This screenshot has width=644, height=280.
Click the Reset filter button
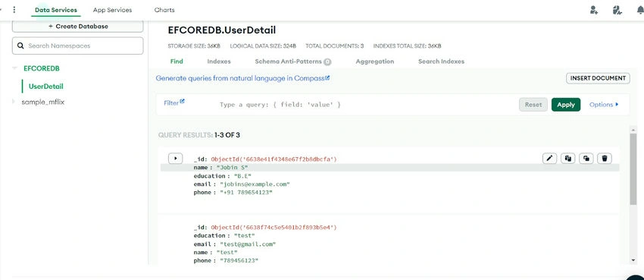[533, 105]
